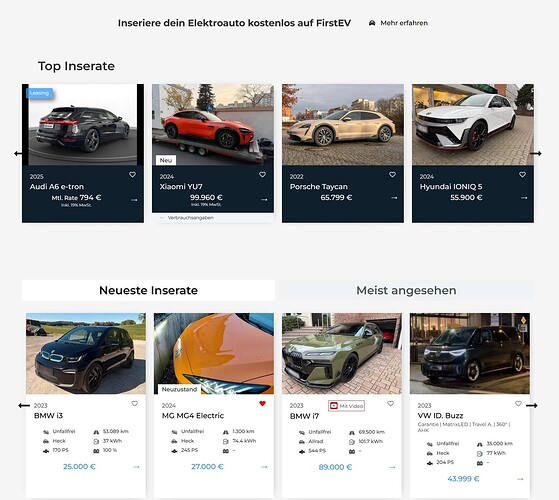
Task: Favorite the Porsche Taycan listing
Action: (x=392, y=175)
